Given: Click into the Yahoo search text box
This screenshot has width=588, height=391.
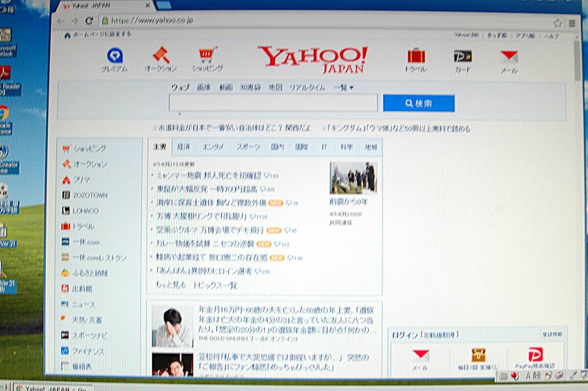Looking at the screenshot, I should (x=273, y=103).
